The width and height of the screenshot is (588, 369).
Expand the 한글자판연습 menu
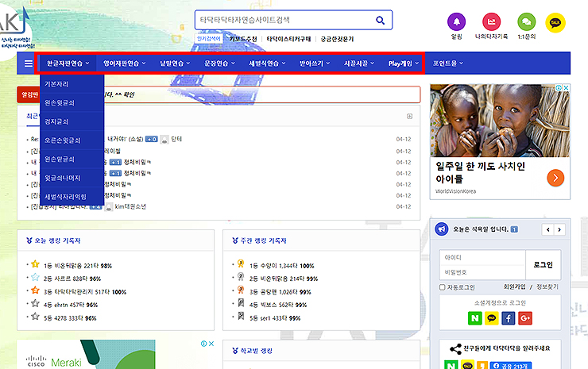pyautogui.click(x=68, y=63)
